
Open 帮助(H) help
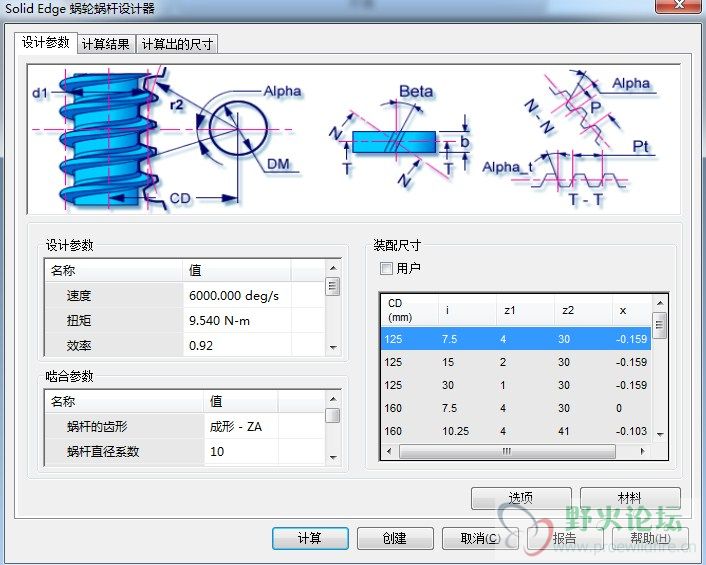(x=650, y=538)
